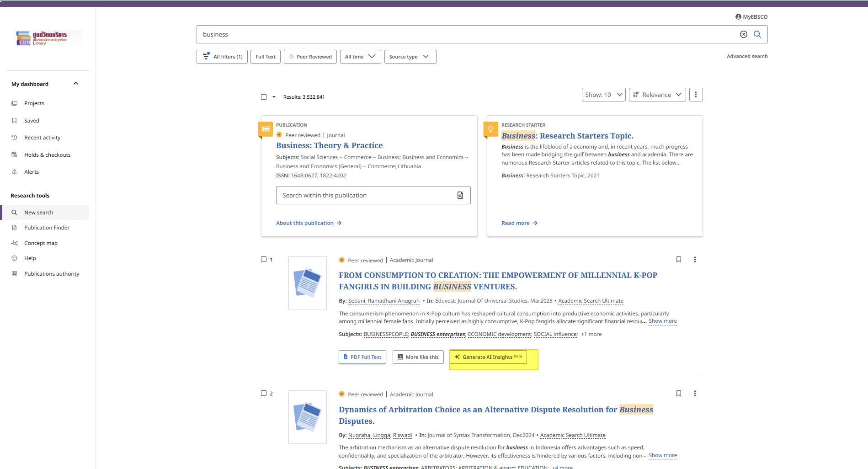868x469 pixels.
Task: Click the Results: 3,532,841 count text
Action: pyautogui.click(x=304, y=97)
